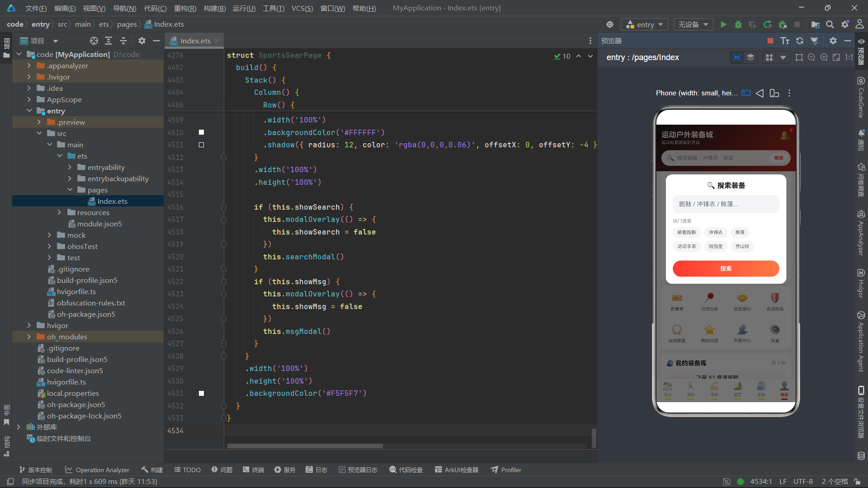
Task: Go to previous highlighted problem arrow
Action: (579, 56)
